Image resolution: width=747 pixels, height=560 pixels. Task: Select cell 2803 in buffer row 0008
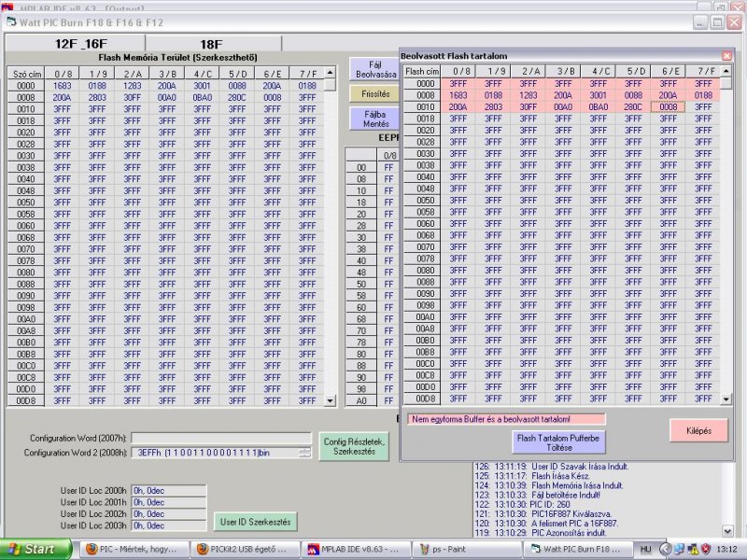coord(97,97)
